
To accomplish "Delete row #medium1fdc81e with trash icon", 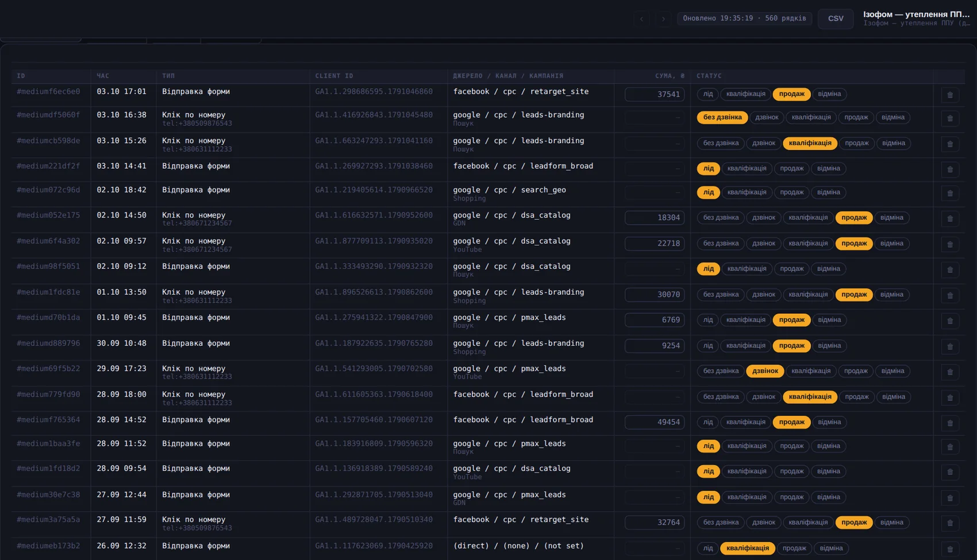I will pos(950,296).
